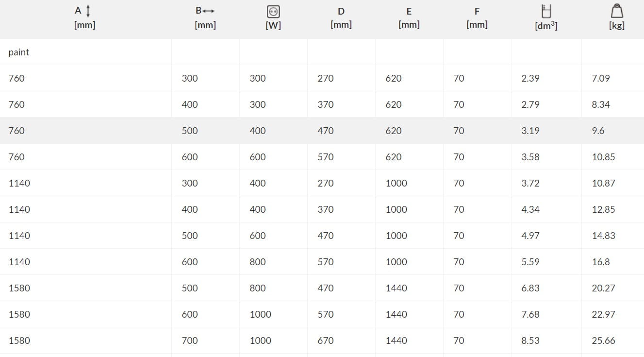Image resolution: width=644 pixels, height=357 pixels.
Task: Click the 22.97 weight cell
Action: (603, 314)
